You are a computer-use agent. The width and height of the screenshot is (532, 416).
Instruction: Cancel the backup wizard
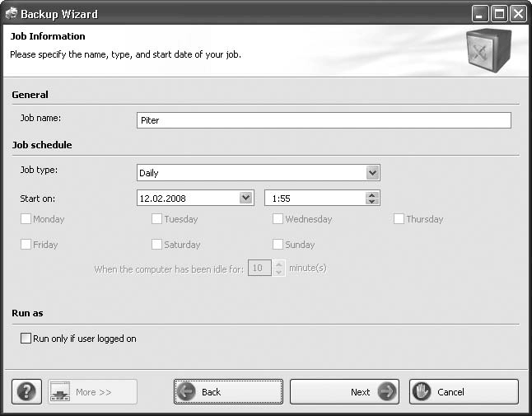click(464, 391)
